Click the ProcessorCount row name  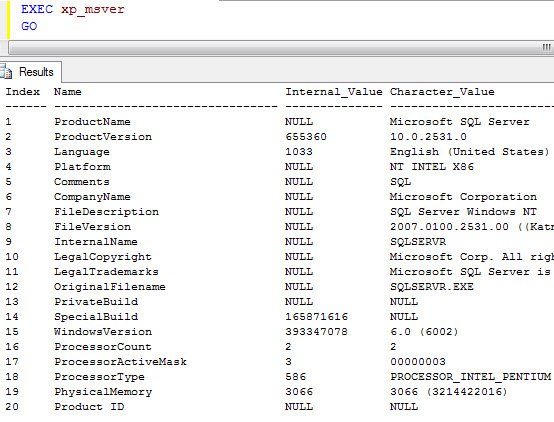click(x=103, y=347)
